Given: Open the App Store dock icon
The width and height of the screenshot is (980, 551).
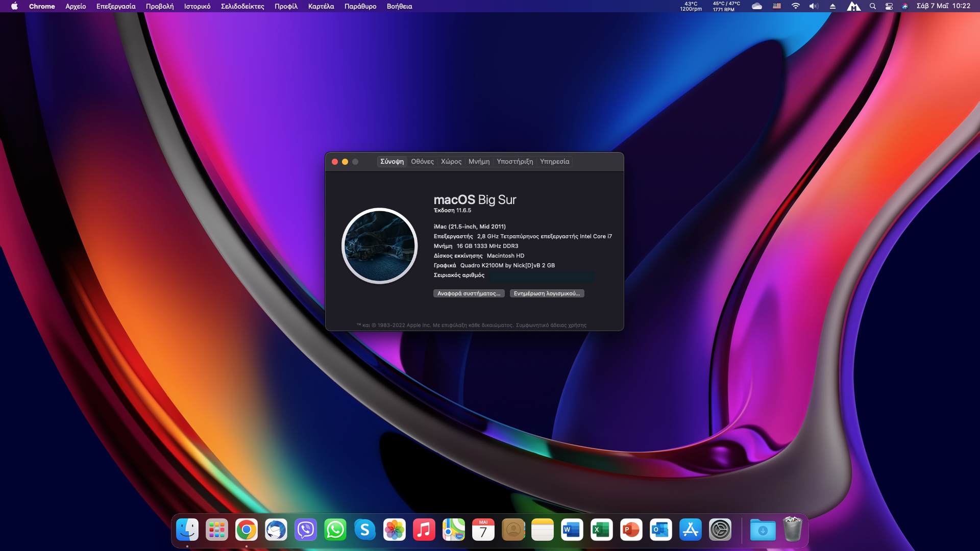Looking at the screenshot, I should [x=690, y=530].
